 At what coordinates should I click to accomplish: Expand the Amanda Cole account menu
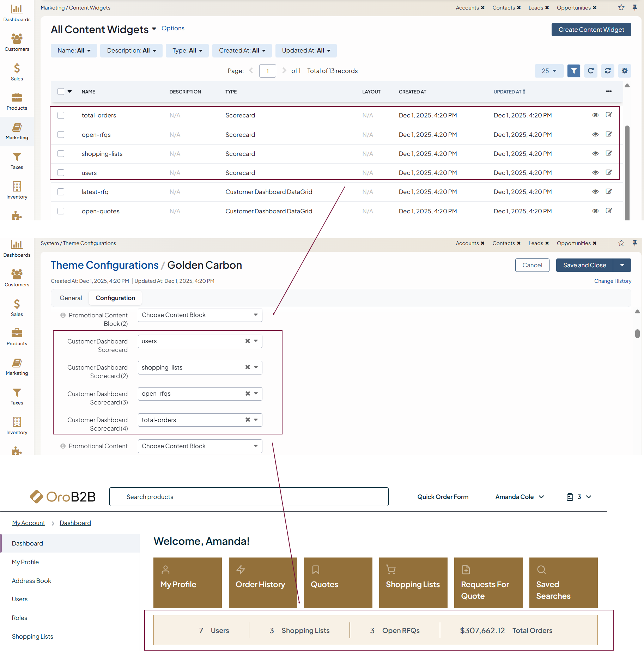[520, 497]
